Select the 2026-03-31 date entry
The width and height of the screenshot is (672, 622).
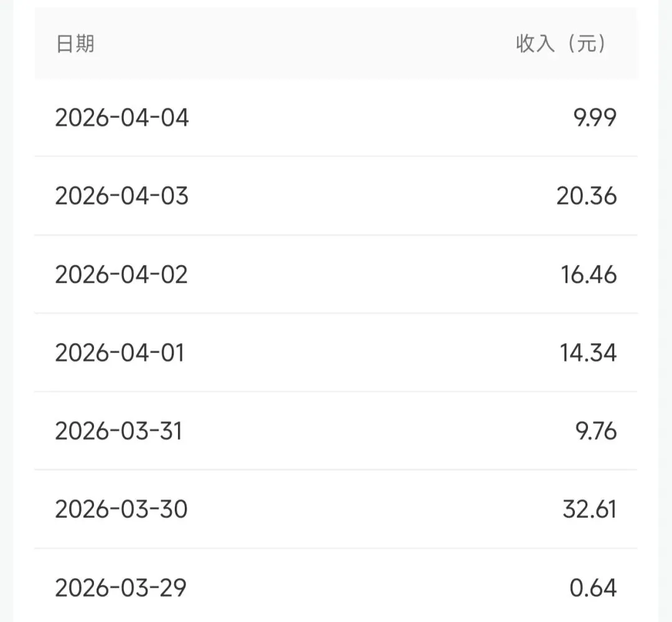pyautogui.click(x=119, y=431)
